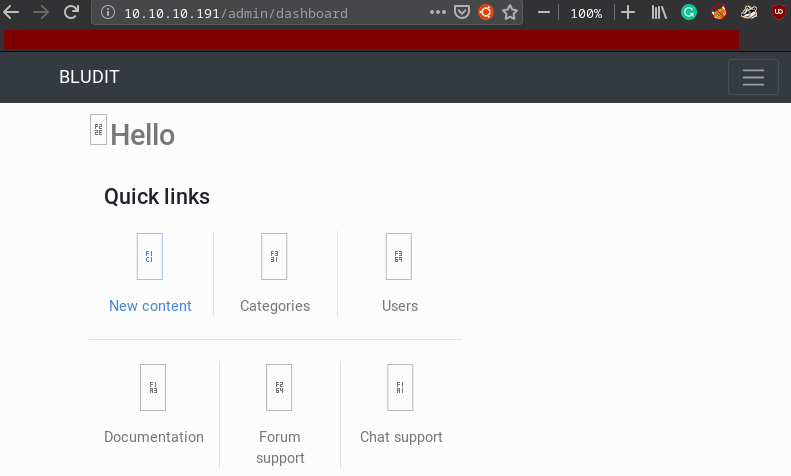The width and height of the screenshot is (791, 476).
Task: Click the Users icon
Action: point(399,257)
